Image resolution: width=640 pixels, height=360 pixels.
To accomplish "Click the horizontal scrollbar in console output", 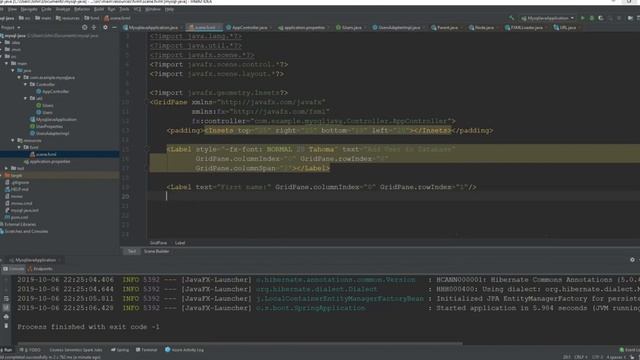I will coord(240,343).
